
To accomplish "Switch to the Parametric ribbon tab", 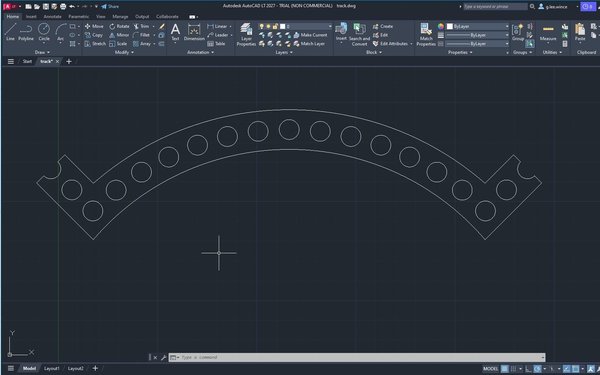I will click(x=78, y=16).
